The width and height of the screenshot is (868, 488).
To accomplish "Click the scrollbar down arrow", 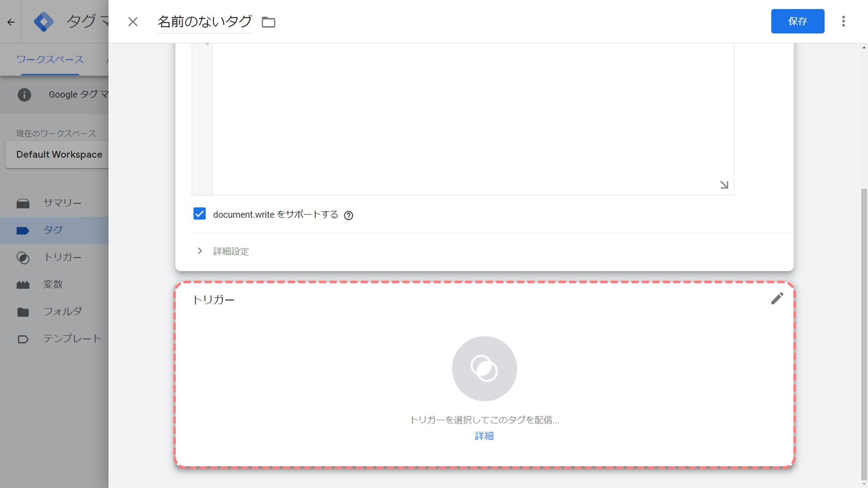I will point(864,484).
